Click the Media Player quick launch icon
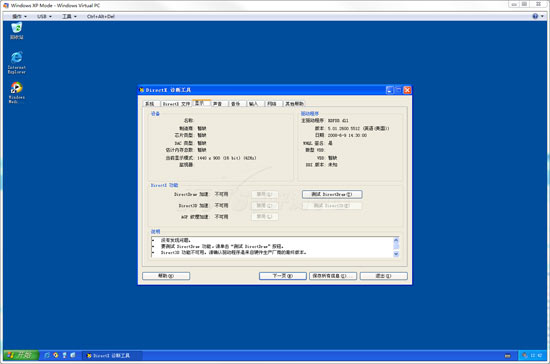The width and height of the screenshot is (550, 364). coord(56,355)
